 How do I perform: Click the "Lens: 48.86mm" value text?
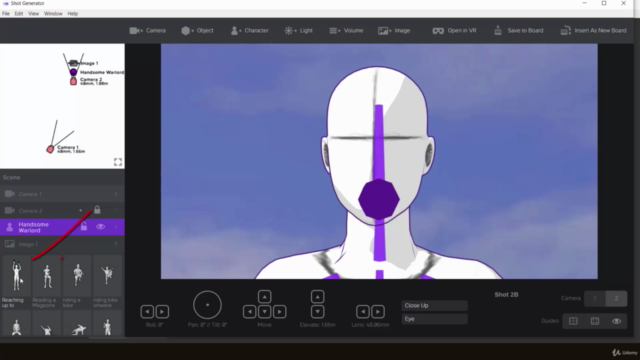click(x=370, y=325)
